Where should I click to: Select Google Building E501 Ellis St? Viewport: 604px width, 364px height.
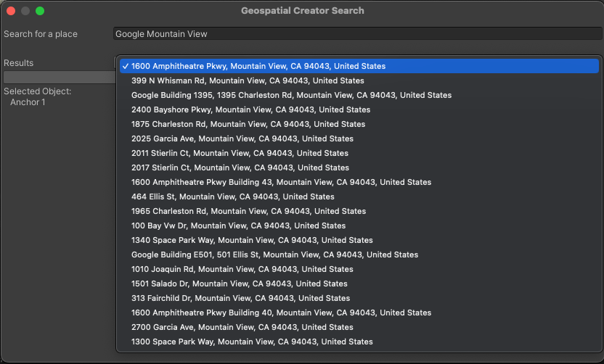tap(274, 255)
